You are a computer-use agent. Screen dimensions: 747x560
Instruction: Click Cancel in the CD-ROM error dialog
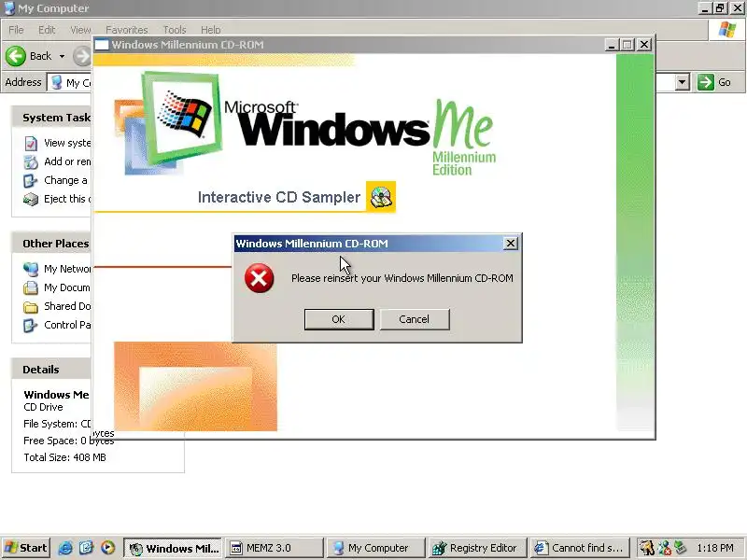415,319
